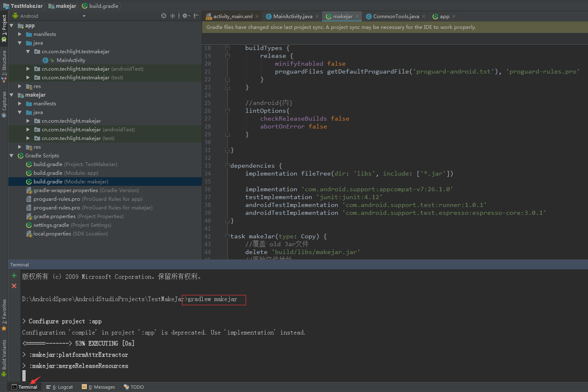This screenshot has height=392, width=588.
Task: Close the activity_main.xml tab
Action: click(x=257, y=17)
